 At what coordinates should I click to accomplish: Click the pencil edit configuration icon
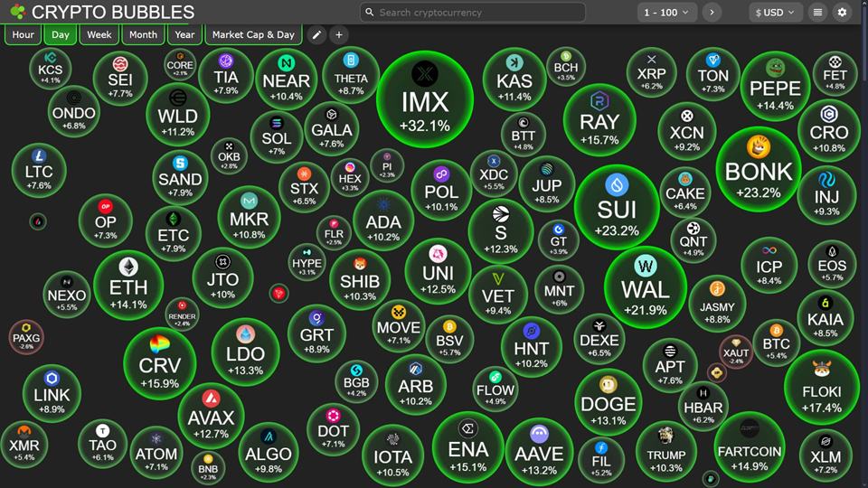316,35
